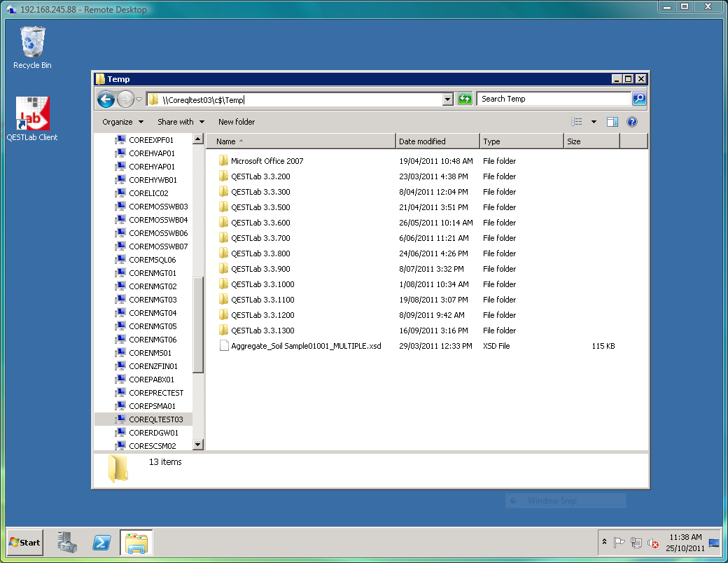The height and width of the screenshot is (563, 728).
Task: Open Server Manager from the taskbar
Action: tap(67, 542)
